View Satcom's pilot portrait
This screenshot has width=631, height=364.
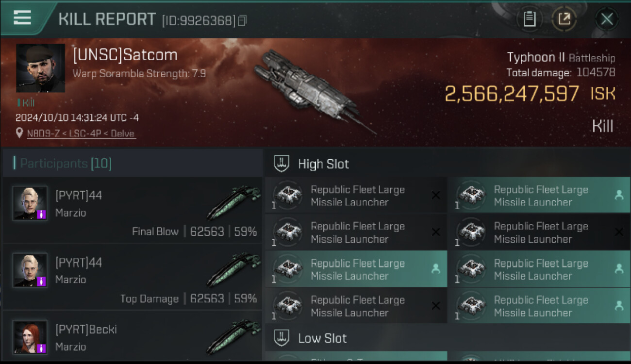point(40,68)
